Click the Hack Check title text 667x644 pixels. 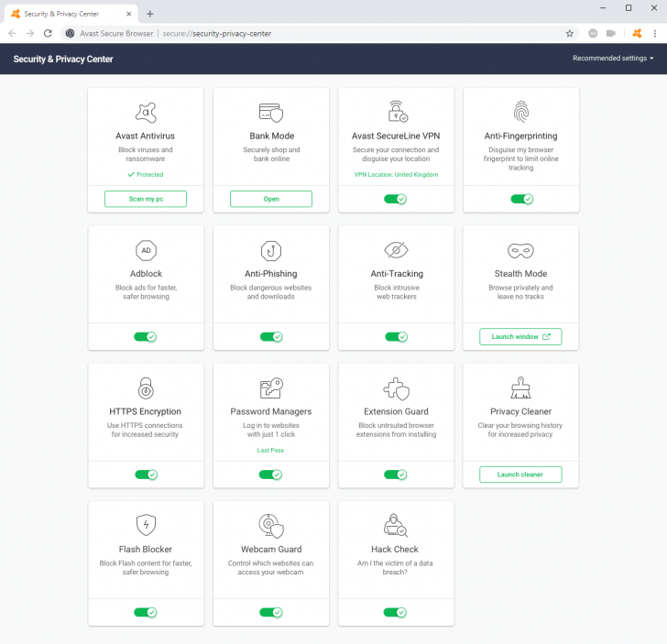395,549
